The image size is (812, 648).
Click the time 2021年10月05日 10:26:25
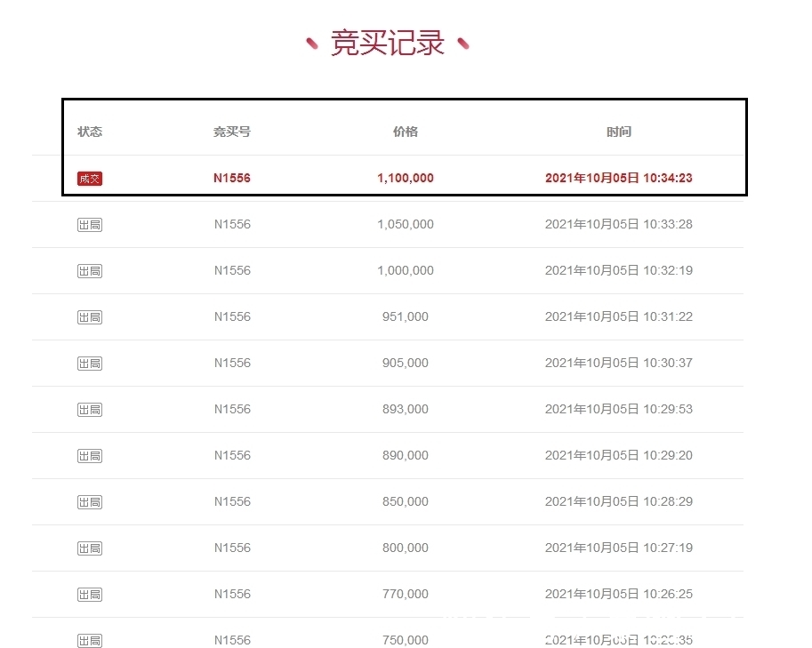tap(619, 594)
